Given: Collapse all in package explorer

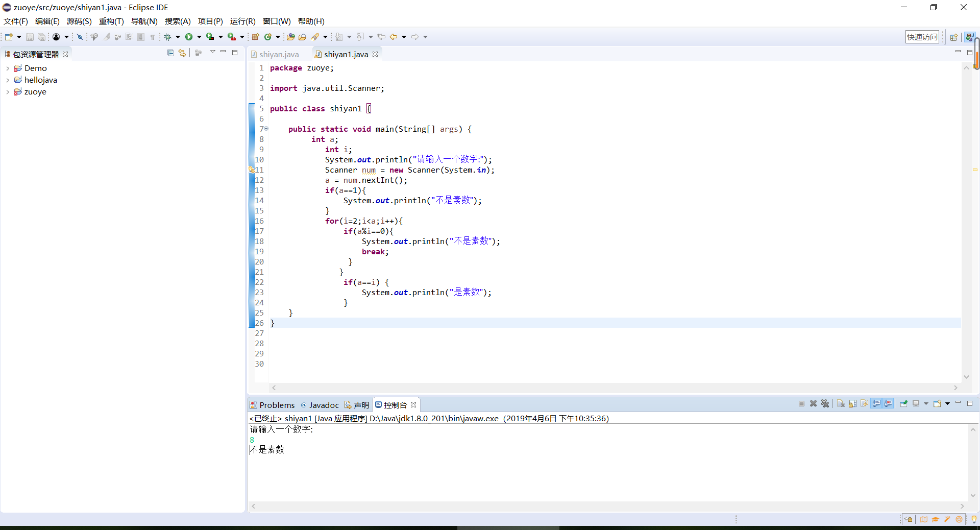Looking at the screenshot, I should click(x=170, y=53).
